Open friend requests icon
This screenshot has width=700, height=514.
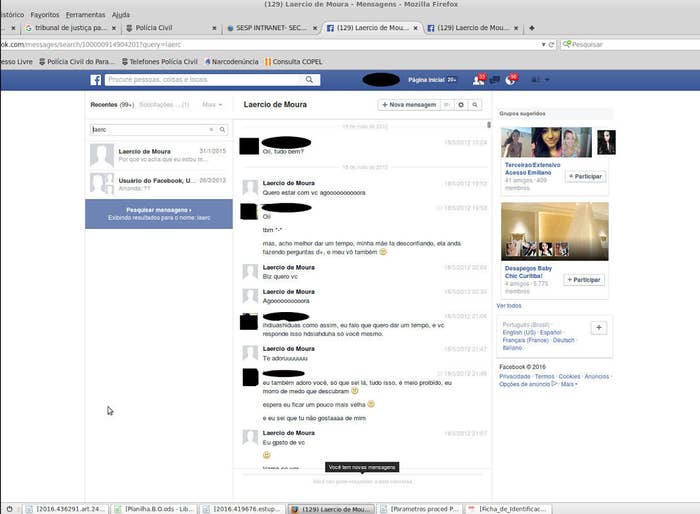[478, 80]
